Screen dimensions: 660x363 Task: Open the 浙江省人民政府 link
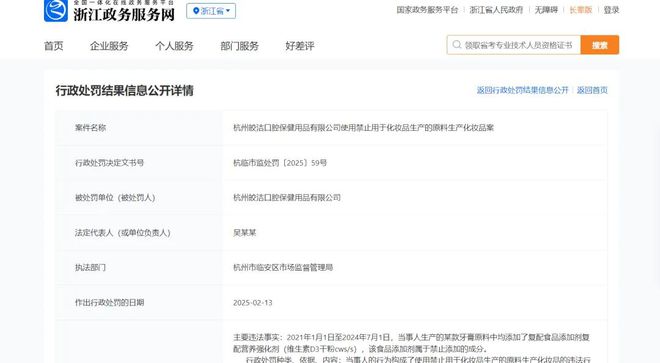pos(496,10)
